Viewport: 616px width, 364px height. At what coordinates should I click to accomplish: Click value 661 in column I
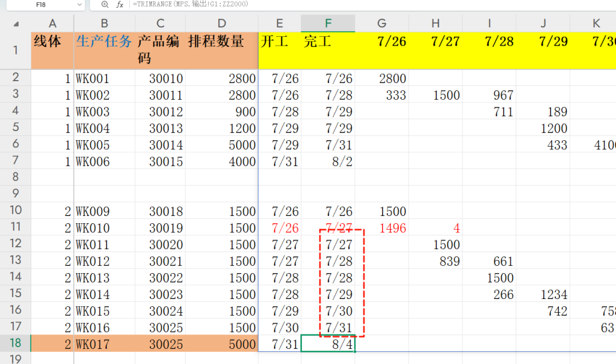pyautogui.click(x=489, y=261)
